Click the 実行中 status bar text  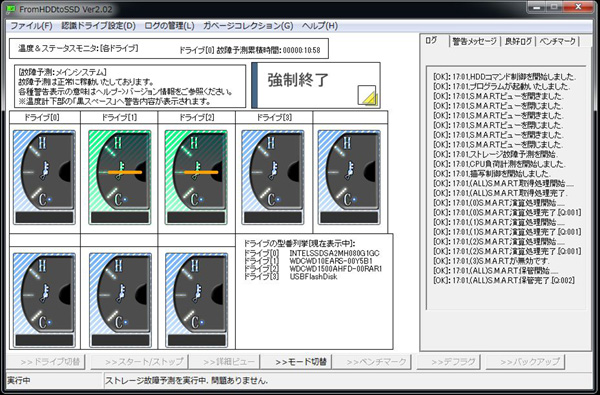pyautogui.click(x=19, y=381)
